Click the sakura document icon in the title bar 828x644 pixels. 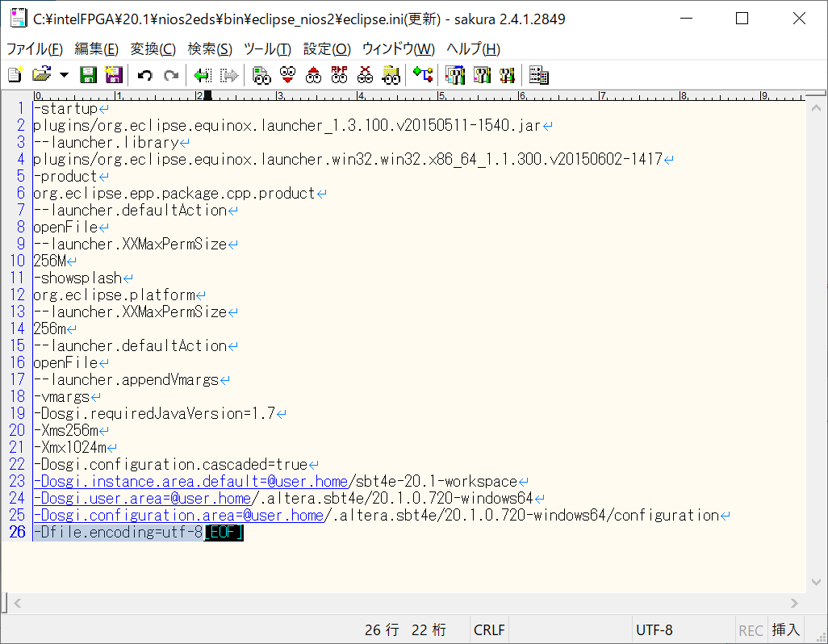19,19
